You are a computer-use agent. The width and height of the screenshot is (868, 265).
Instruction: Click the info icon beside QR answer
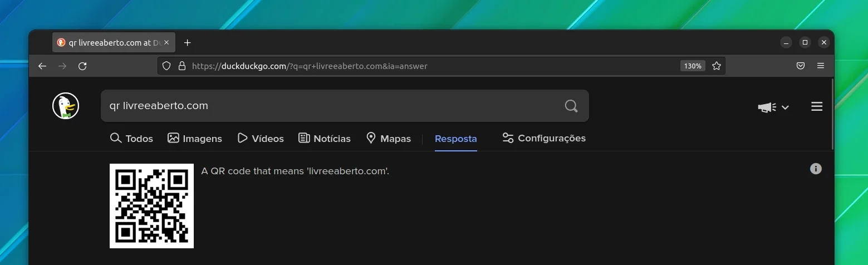[816, 169]
